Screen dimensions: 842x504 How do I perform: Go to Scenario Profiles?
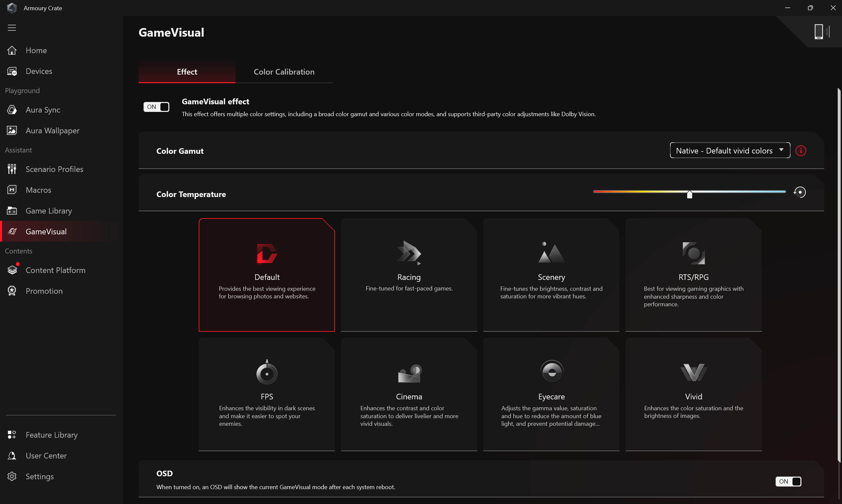[x=54, y=169]
